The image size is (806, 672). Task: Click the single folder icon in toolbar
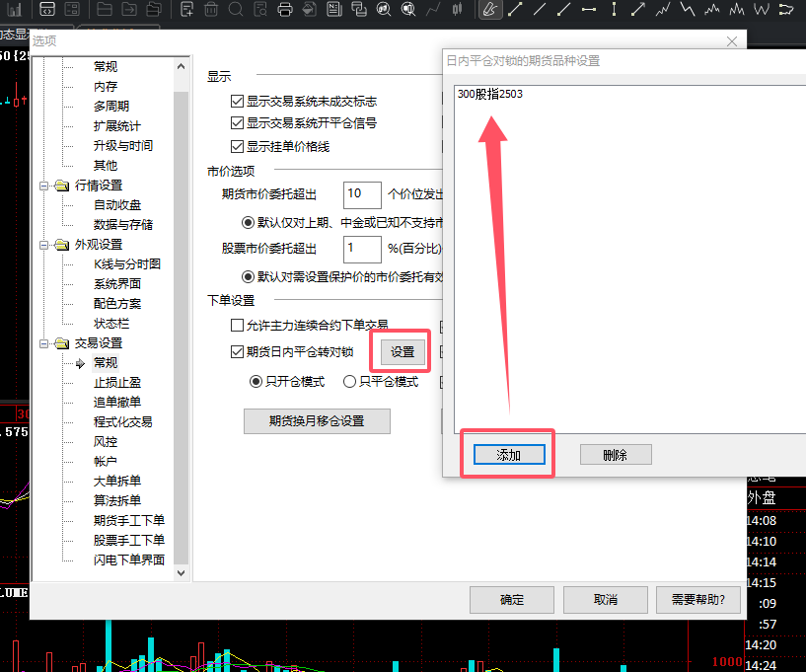[x=105, y=9]
